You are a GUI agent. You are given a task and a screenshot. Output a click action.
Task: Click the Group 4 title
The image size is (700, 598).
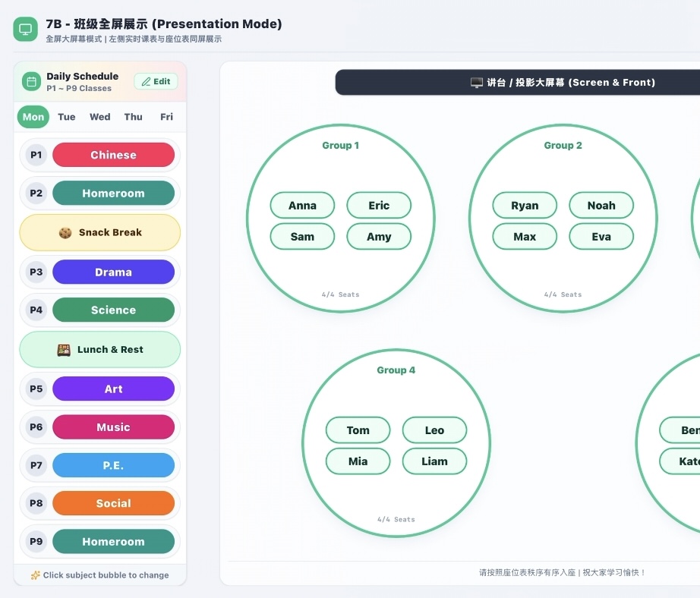click(x=396, y=370)
